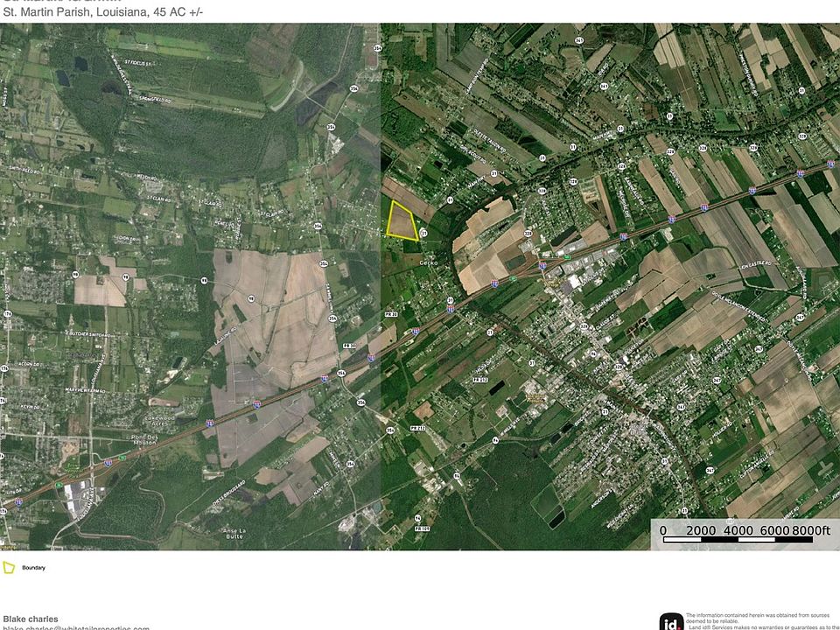The height and width of the screenshot is (630, 840).
Task: Click the 'ST FIDELIS ST' road label
Action: (137, 63)
